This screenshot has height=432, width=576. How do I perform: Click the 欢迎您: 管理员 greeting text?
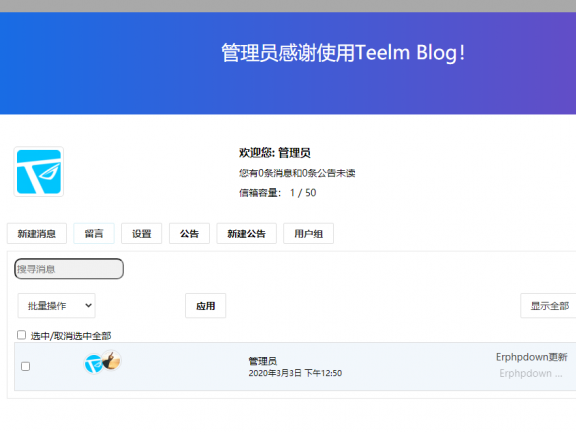[x=275, y=152]
